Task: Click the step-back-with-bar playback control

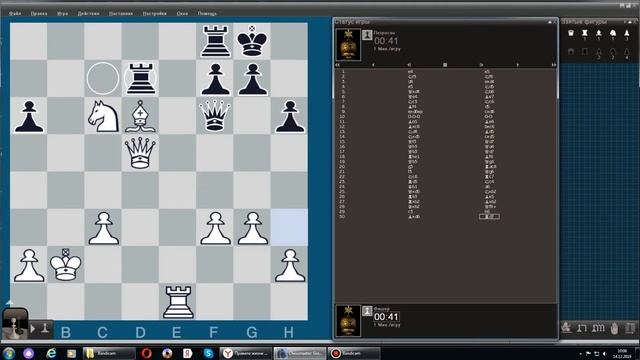Action: point(409,64)
